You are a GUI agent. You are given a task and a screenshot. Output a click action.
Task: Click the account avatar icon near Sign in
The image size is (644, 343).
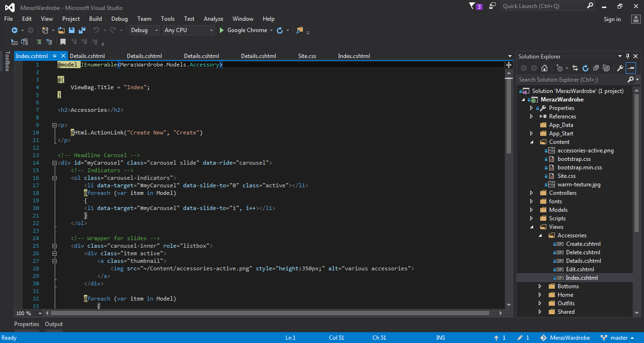point(636,19)
